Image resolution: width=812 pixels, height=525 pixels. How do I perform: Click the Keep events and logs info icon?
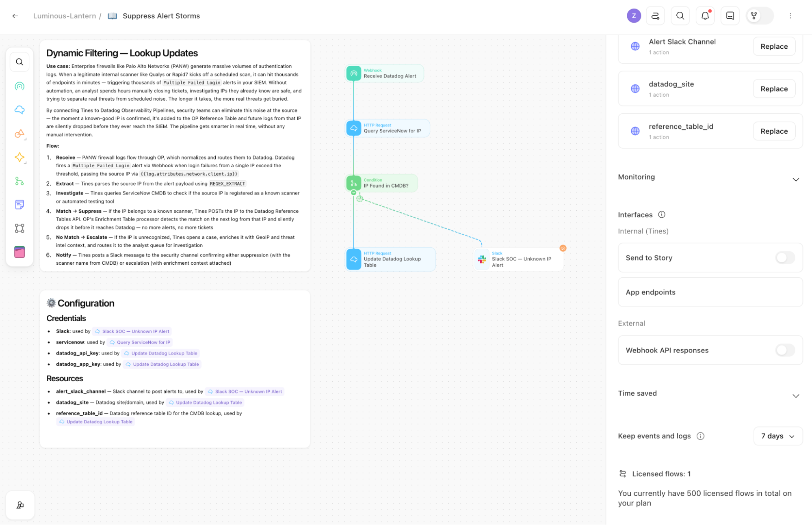[700, 436]
